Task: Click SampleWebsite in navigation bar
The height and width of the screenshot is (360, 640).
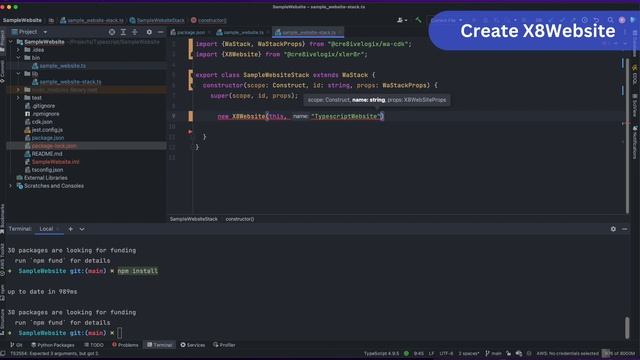Action: [22, 20]
